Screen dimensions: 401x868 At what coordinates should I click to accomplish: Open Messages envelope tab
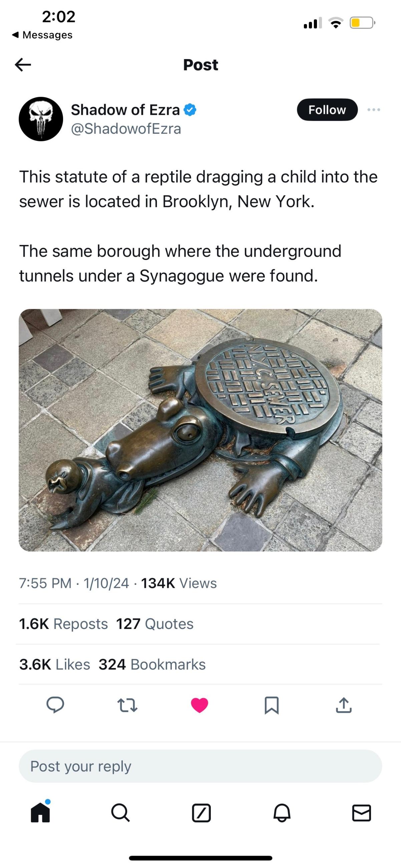[361, 813]
